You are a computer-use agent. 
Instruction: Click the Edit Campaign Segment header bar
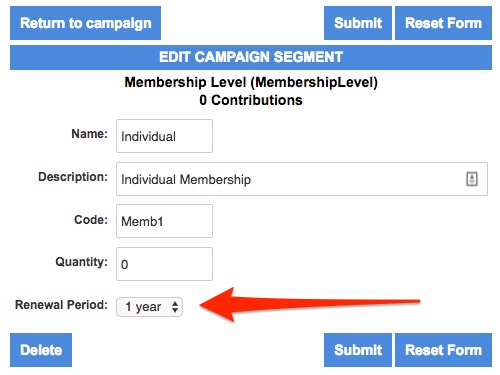tap(251, 57)
